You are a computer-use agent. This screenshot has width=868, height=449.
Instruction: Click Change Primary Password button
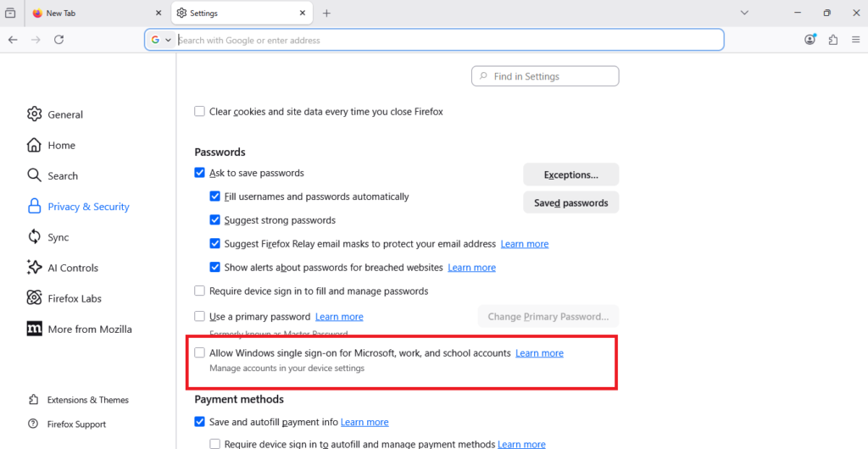(548, 316)
